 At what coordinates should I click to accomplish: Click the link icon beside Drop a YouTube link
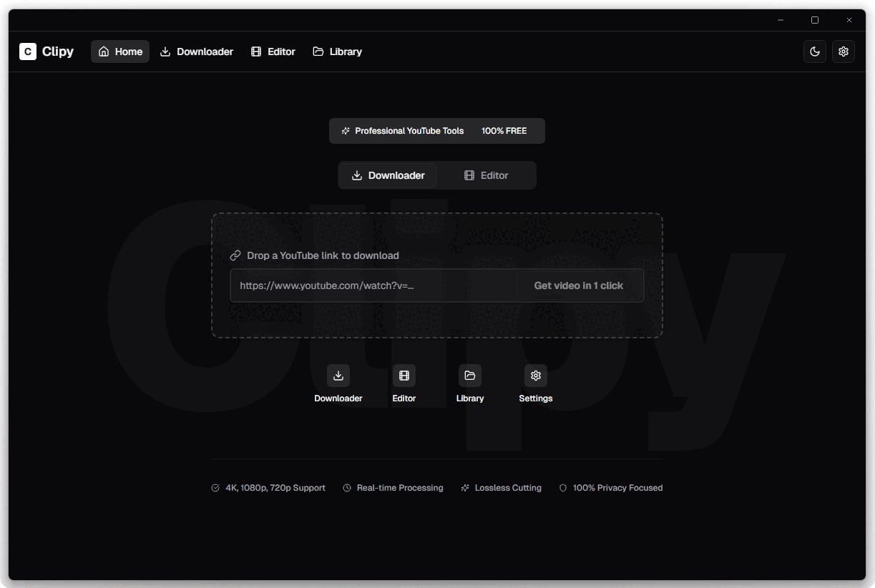tap(235, 255)
